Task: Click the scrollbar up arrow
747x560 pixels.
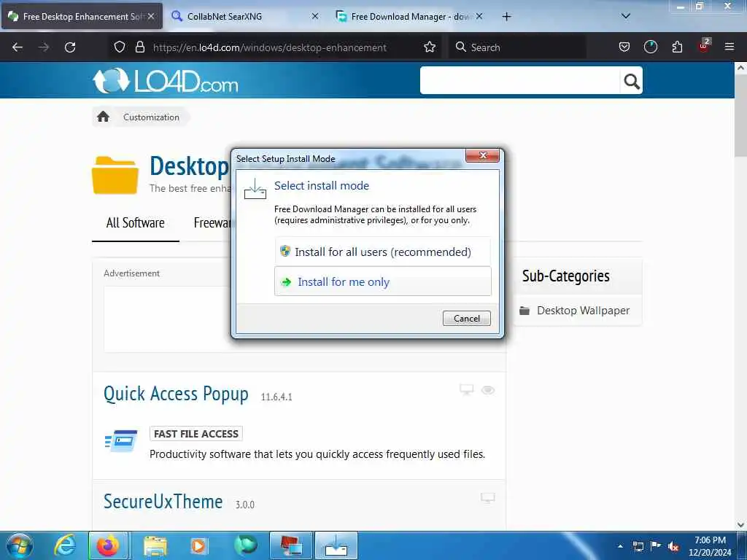Action: point(740,68)
